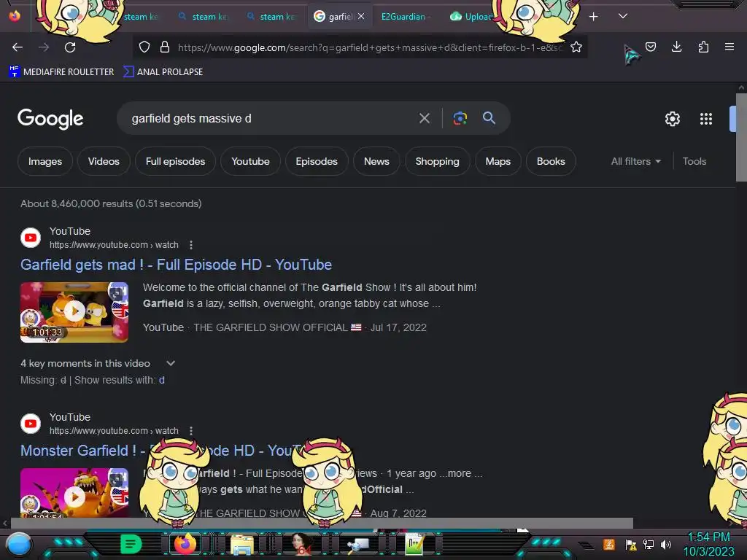The image size is (747, 560).
Task: Search by image with Google Lens
Action: click(x=460, y=118)
